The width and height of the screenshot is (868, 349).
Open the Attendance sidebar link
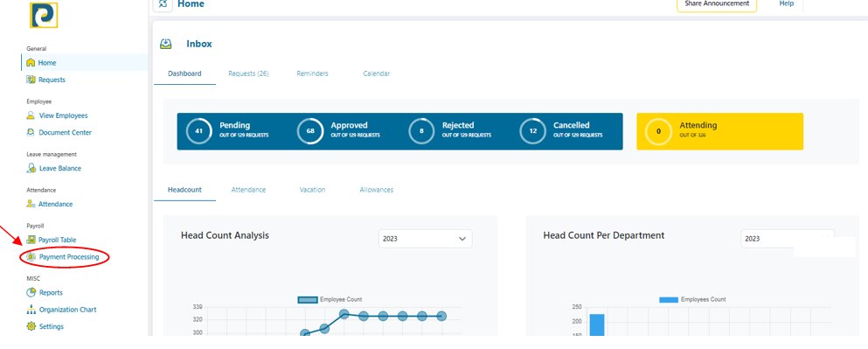[55, 204]
